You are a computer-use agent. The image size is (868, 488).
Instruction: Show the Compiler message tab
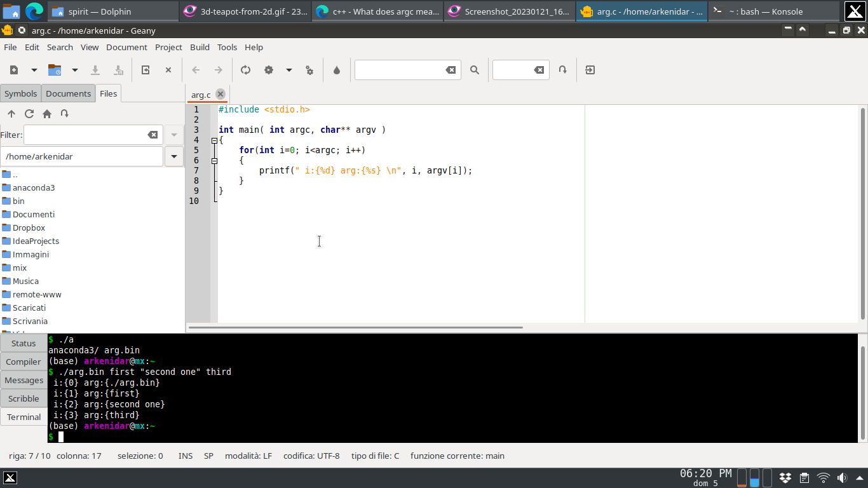tap(24, 362)
